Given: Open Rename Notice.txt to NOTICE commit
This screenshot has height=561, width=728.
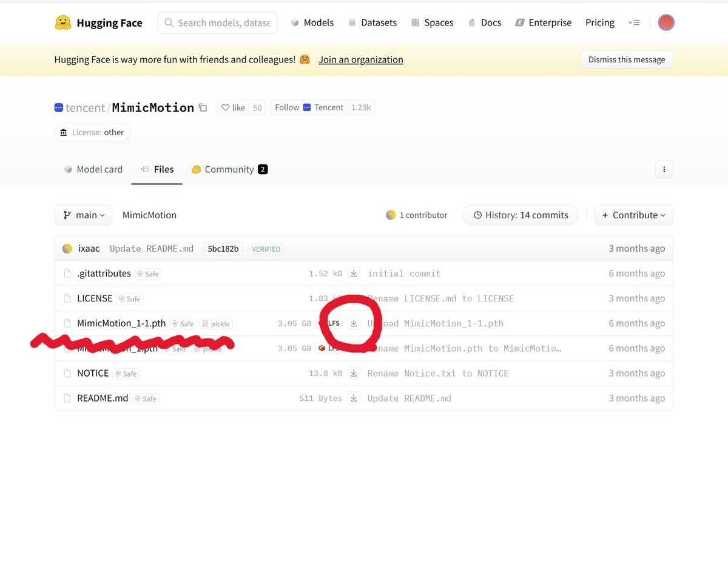Looking at the screenshot, I should click(x=438, y=373).
